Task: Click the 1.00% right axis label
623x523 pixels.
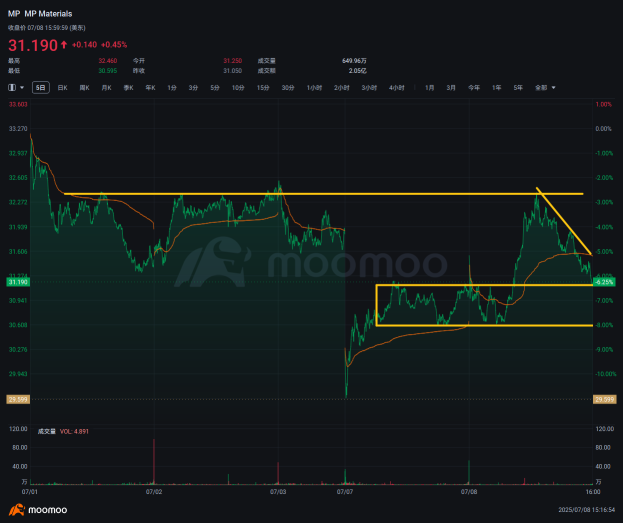Action: [603, 104]
